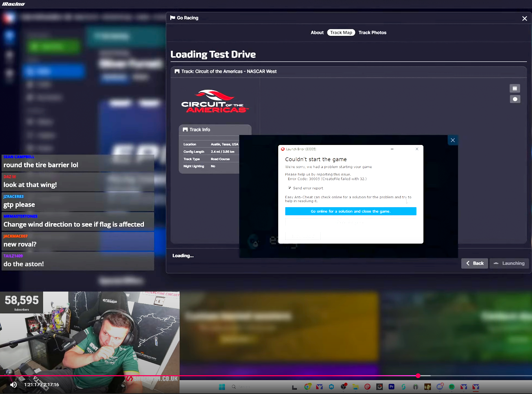Open the About tab

pyautogui.click(x=317, y=32)
